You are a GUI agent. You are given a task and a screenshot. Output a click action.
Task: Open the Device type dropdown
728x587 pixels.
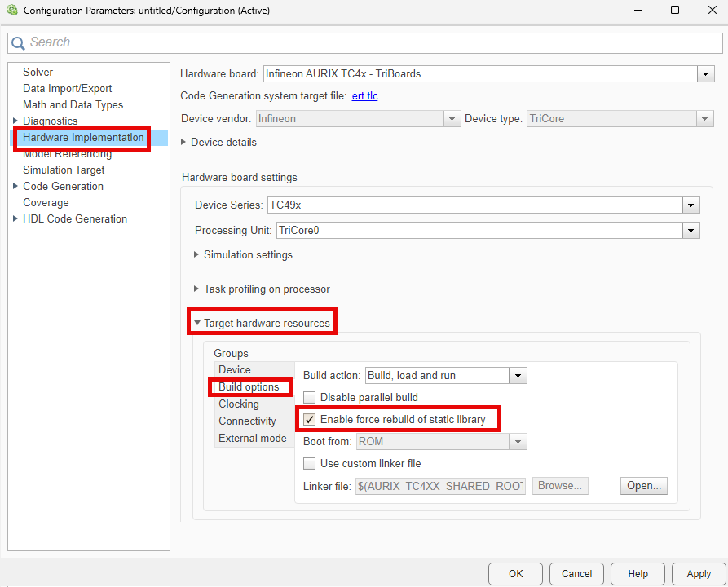click(705, 118)
